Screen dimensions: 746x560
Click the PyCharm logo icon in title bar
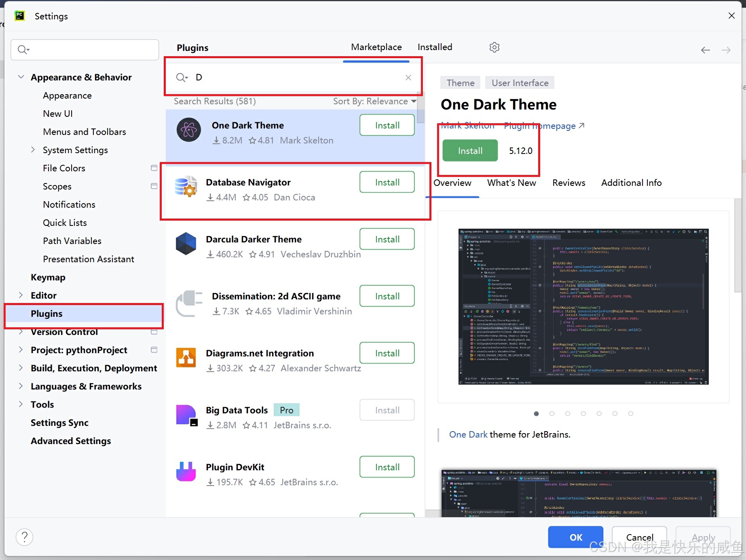19,16
